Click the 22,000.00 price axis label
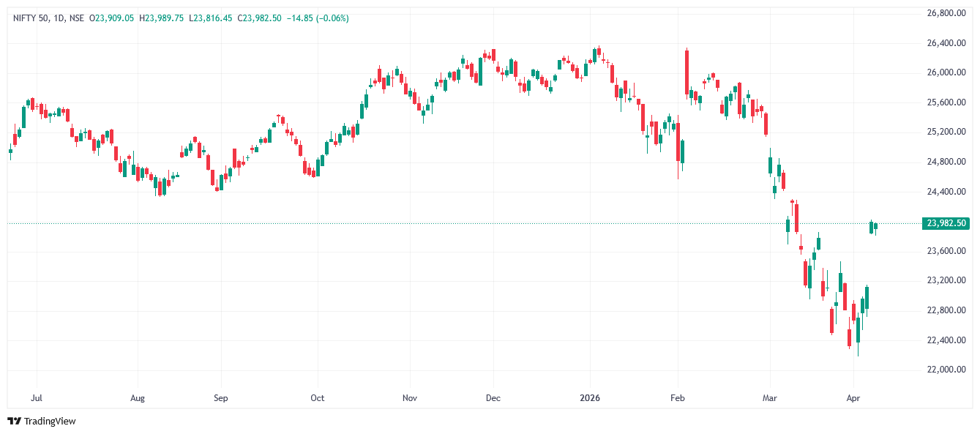 [x=946, y=370]
